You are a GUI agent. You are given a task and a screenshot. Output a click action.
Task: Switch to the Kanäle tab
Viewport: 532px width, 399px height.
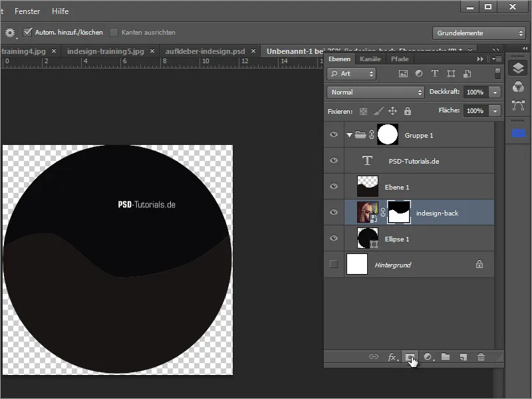click(x=370, y=59)
